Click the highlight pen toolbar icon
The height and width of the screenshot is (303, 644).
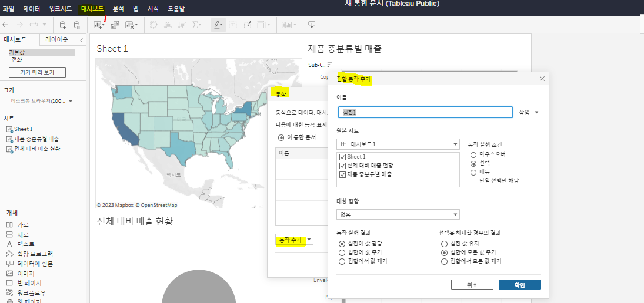217,25
